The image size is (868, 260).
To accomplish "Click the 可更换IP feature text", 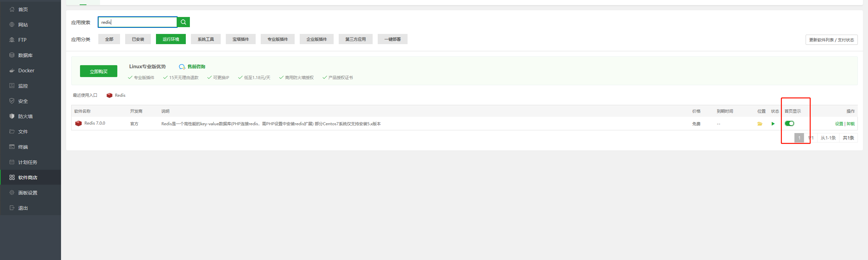I will 221,78.
